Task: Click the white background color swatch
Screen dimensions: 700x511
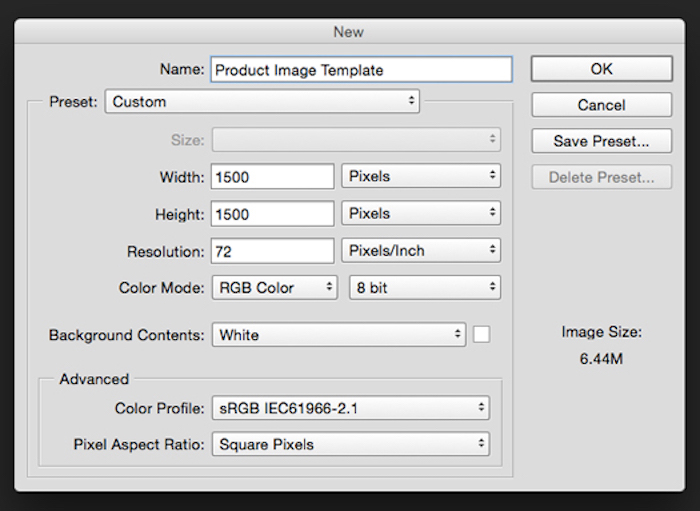Action: coord(482,335)
